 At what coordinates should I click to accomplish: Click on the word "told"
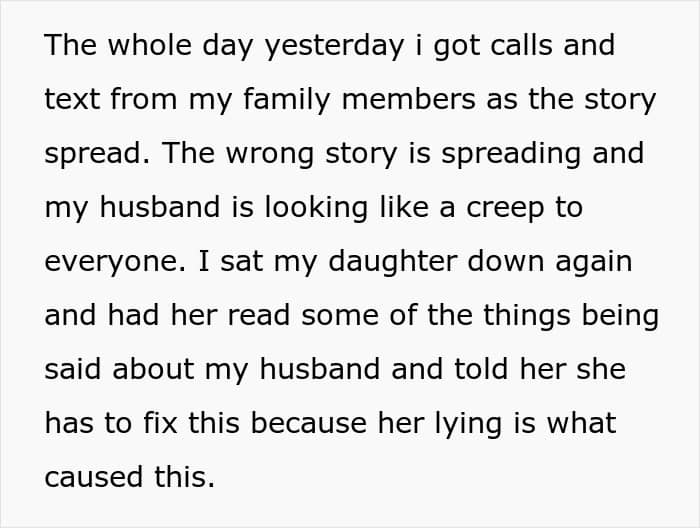[x=481, y=369]
